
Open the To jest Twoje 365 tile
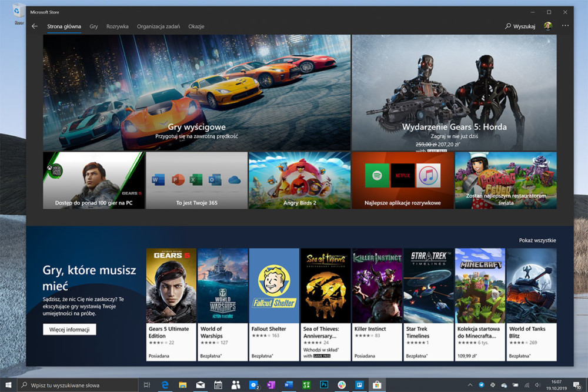tap(196, 180)
